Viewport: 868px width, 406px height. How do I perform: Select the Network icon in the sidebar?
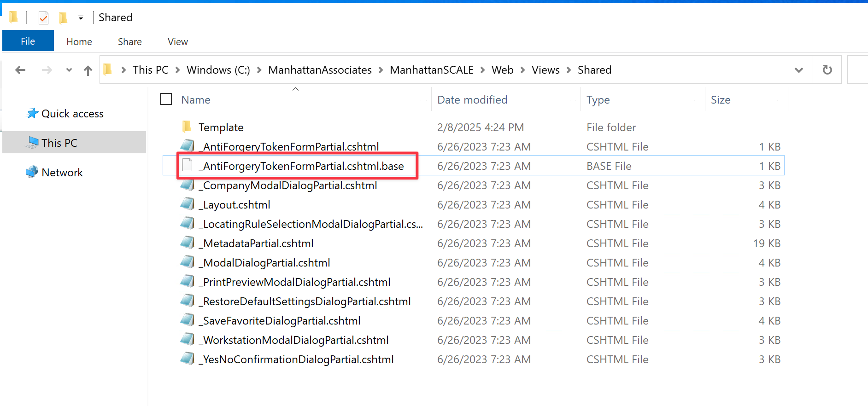(x=32, y=172)
